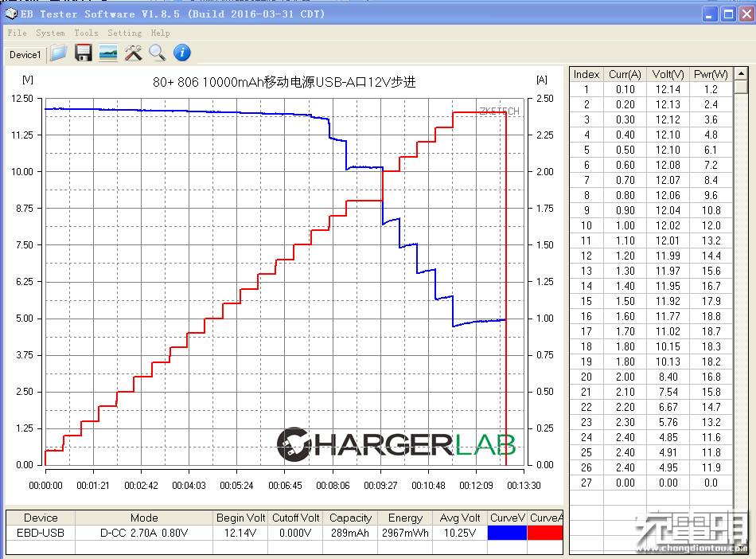Click the data table scrollbar thumb
This screenshot has width=756, height=559.
[741, 87]
